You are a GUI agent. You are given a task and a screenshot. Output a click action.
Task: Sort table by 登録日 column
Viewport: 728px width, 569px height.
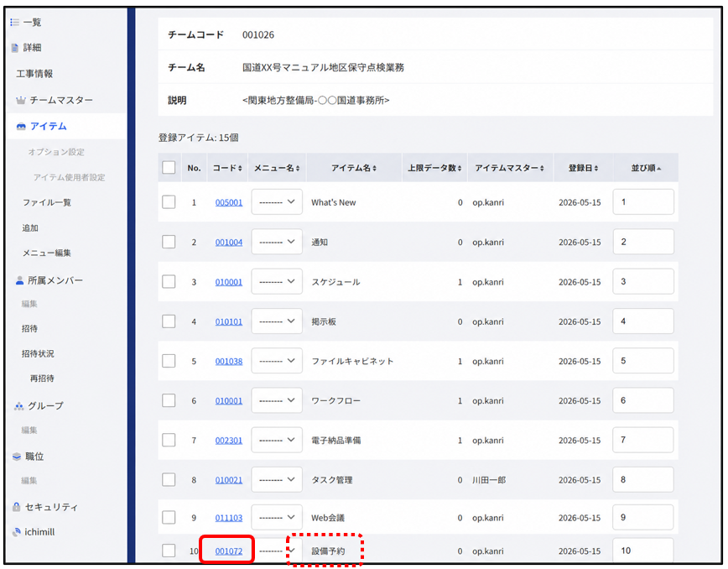(x=584, y=168)
